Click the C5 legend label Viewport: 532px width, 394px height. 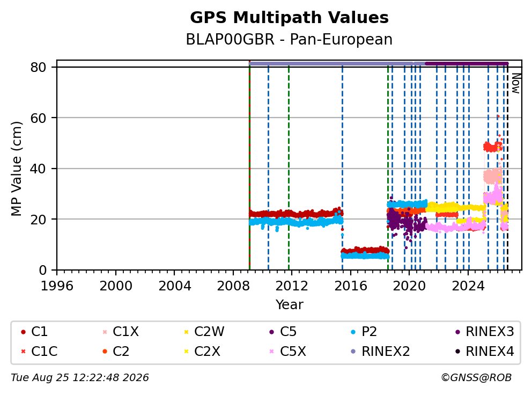tap(288, 332)
